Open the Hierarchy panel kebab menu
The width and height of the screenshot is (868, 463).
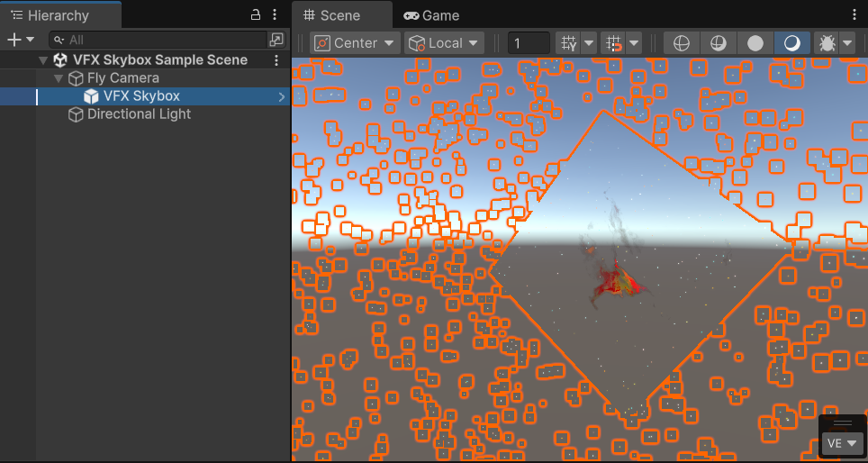tap(275, 15)
